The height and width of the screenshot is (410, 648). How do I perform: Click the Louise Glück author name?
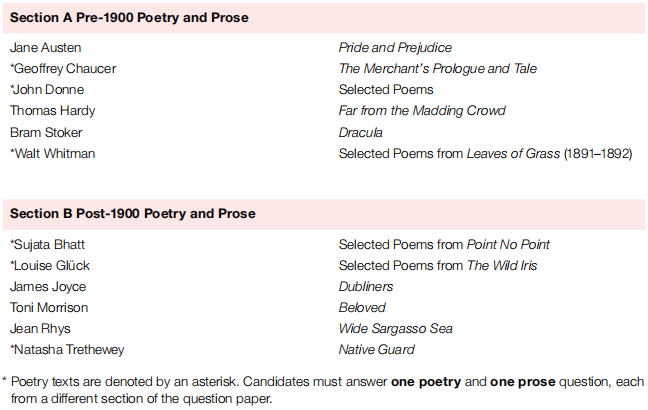50,266
